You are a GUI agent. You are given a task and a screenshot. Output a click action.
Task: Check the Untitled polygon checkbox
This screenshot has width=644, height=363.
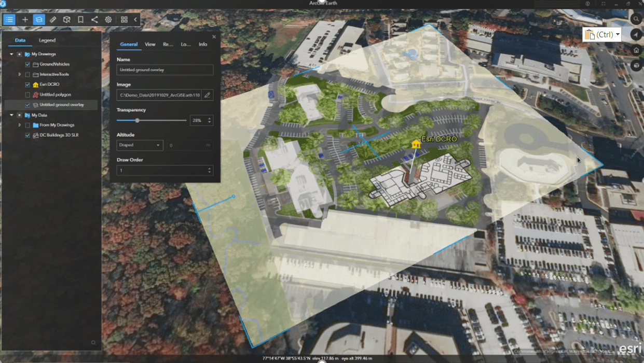28,94
